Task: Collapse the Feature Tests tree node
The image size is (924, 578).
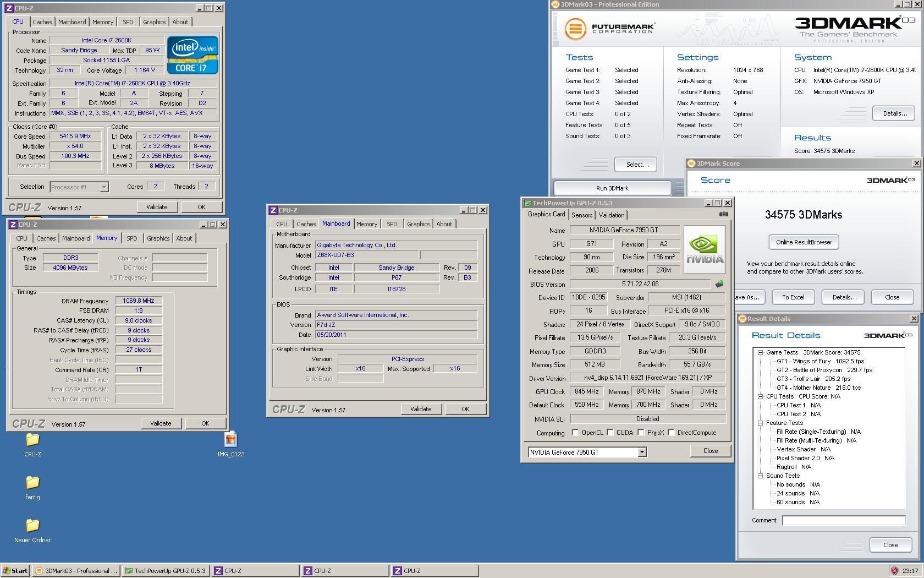Action: tap(760, 423)
